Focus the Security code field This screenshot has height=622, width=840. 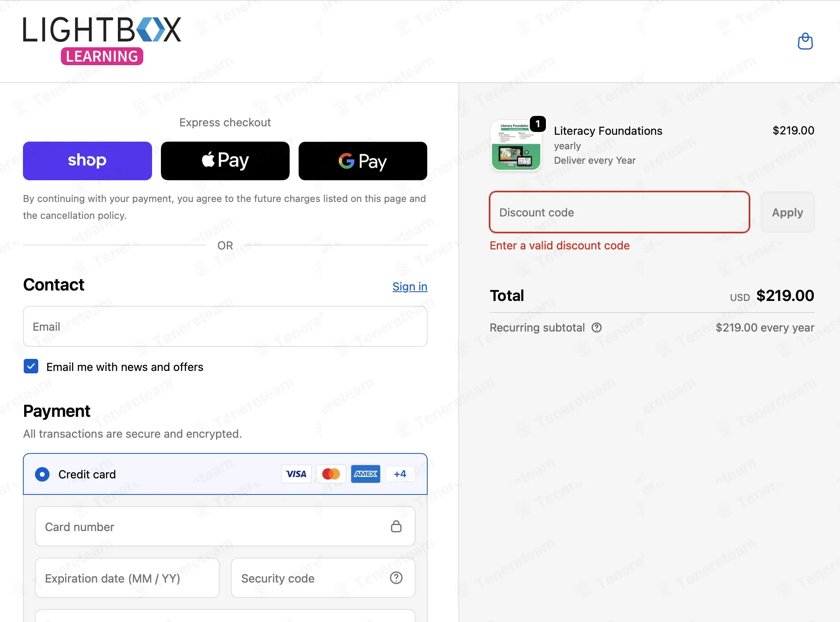point(323,578)
